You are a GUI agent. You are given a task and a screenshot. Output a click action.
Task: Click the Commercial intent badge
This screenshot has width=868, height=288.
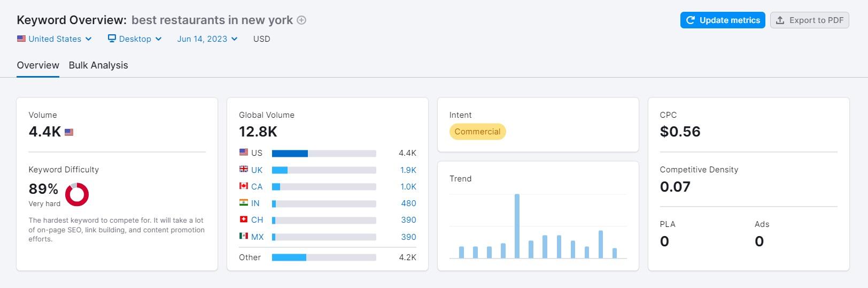pyautogui.click(x=477, y=132)
